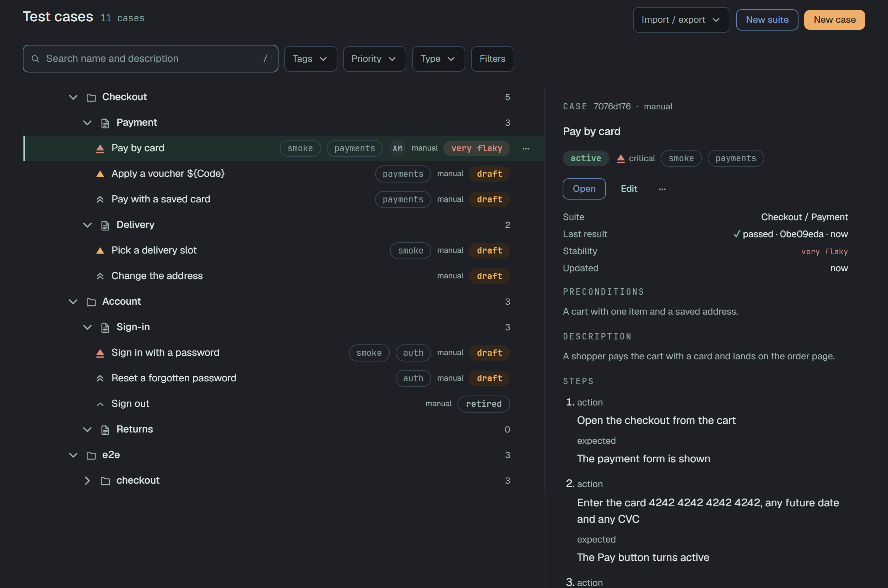Click the critical priority icon in the detail panel
888x588 pixels.
point(621,159)
